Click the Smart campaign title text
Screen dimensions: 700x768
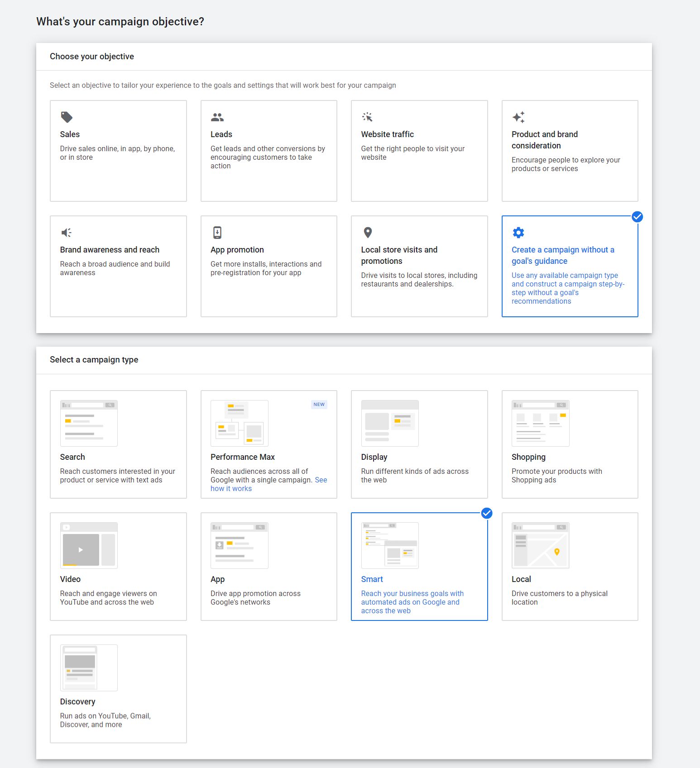372,579
